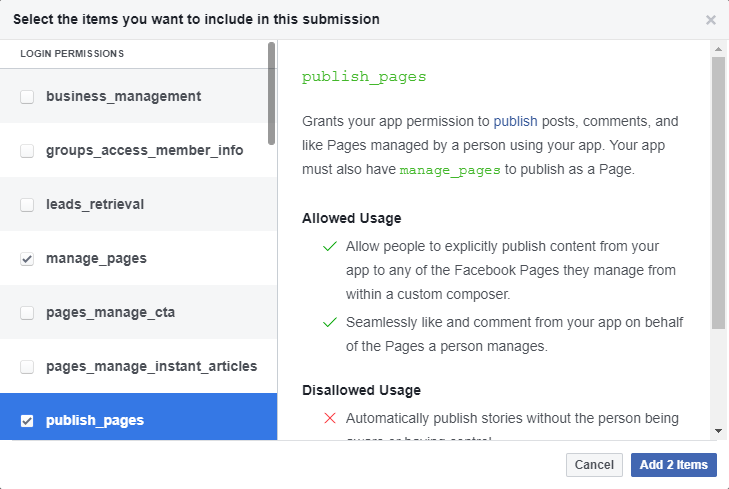Viewport: 729px width, 489px height.
Task: Select the groups_access_member_info row label
Action: click(144, 151)
